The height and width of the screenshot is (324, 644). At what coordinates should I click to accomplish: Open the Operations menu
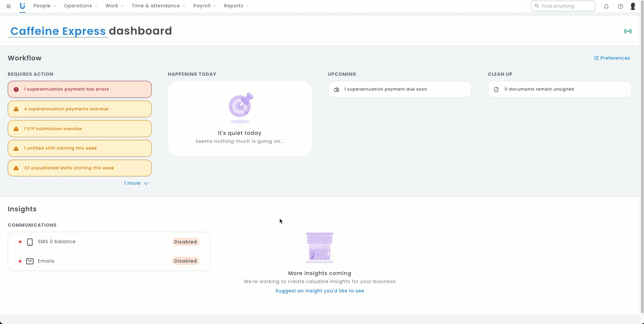(81, 6)
